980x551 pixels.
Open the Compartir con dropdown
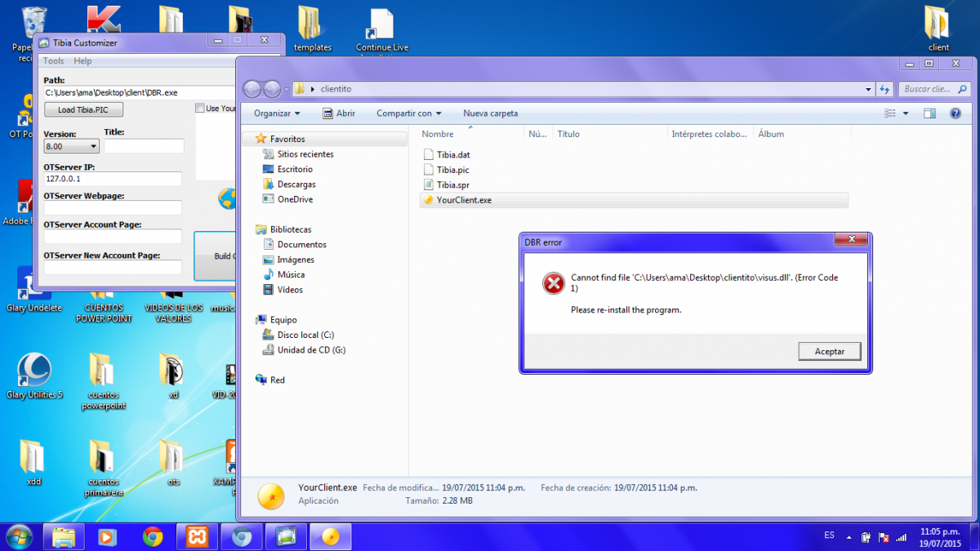click(408, 113)
